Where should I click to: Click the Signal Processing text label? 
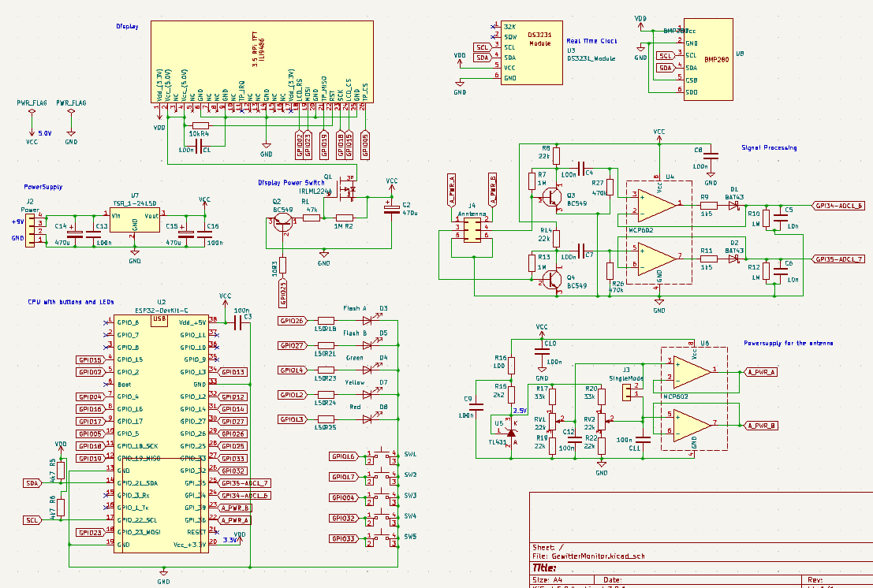click(x=769, y=147)
